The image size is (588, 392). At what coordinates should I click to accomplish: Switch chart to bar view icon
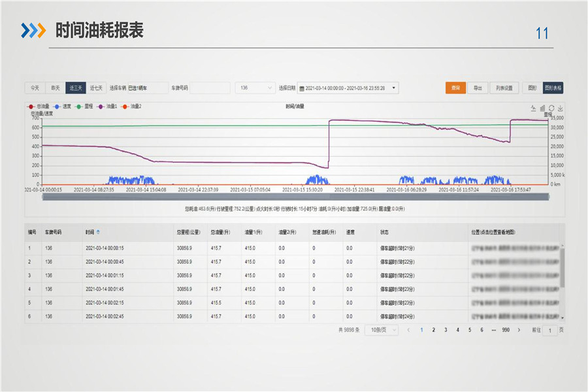pyautogui.click(x=542, y=108)
